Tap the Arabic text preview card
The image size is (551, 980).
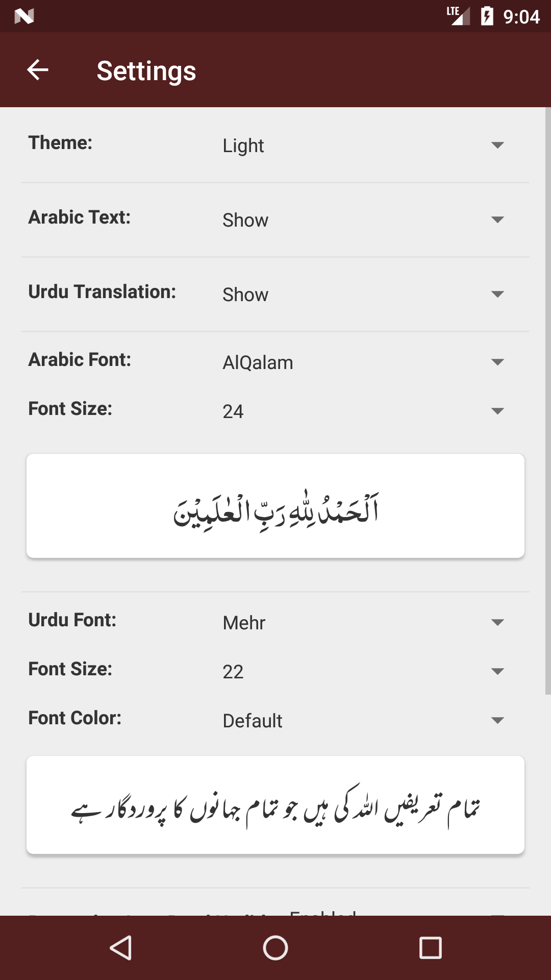275,506
